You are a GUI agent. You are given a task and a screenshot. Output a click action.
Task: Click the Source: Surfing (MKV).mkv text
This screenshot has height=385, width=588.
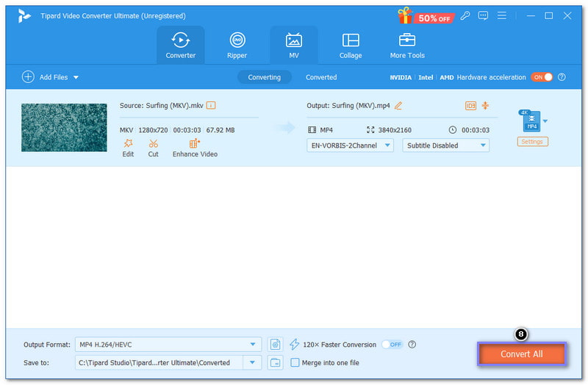coord(161,106)
